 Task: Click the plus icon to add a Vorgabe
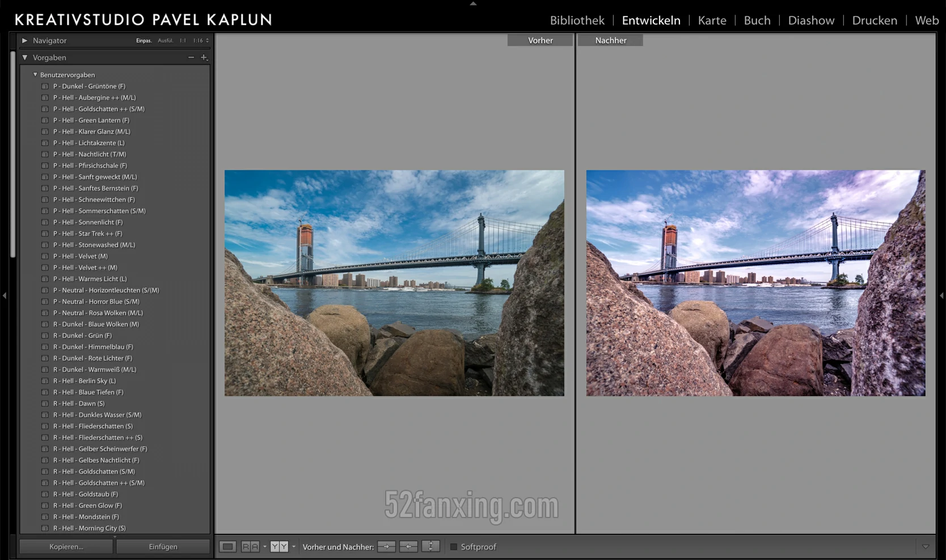[x=204, y=57]
